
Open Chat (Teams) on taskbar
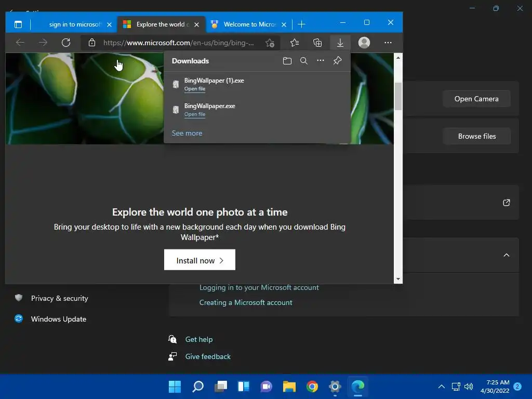[x=267, y=387]
